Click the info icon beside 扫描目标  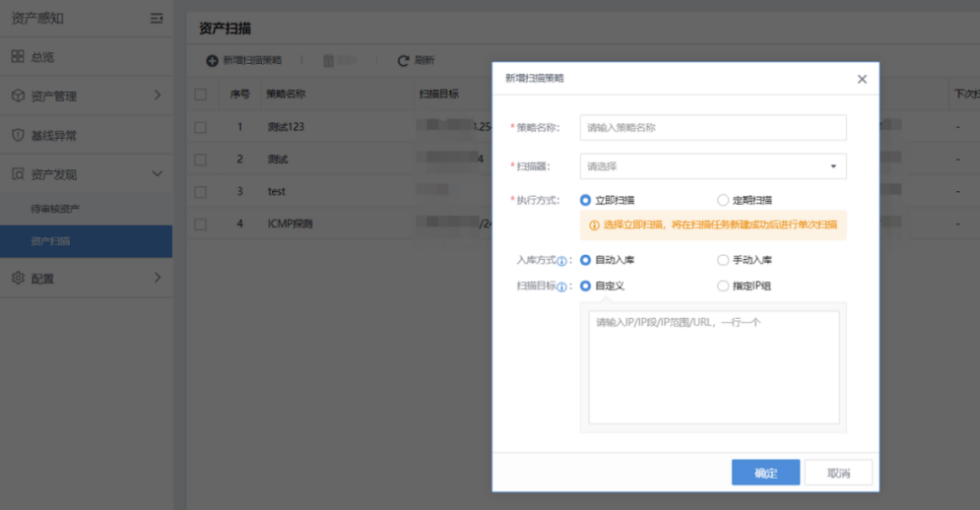(562, 287)
